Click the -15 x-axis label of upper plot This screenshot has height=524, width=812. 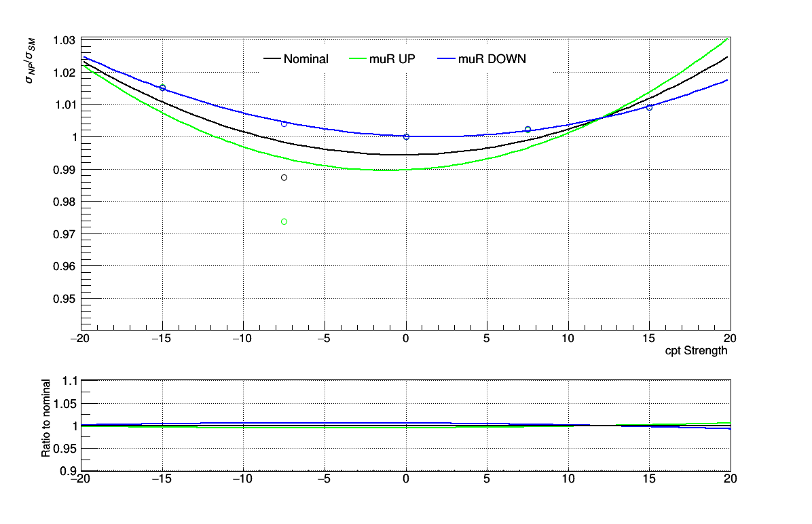161,339
